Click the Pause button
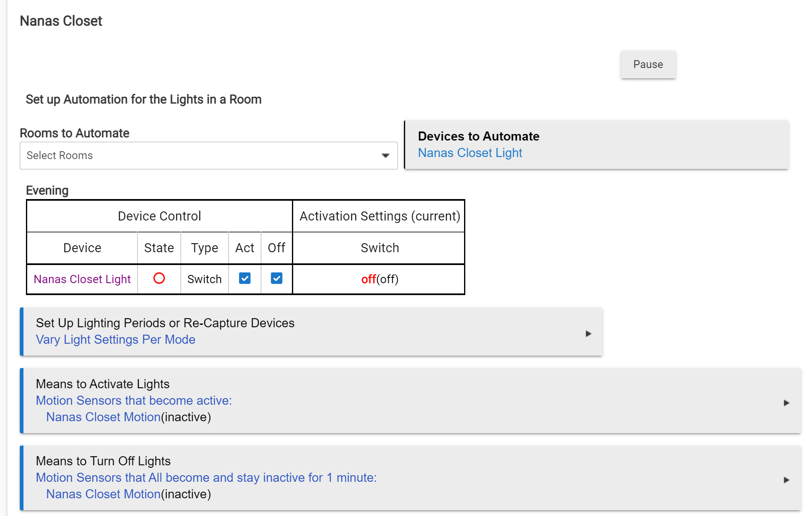The width and height of the screenshot is (812, 516). coord(648,65)
